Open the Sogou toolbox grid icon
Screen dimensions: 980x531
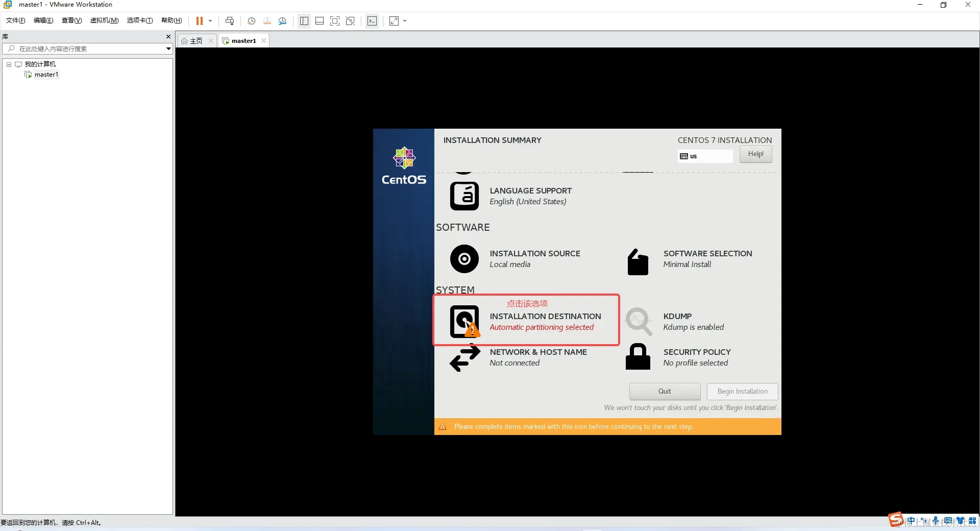pos(972,521)
